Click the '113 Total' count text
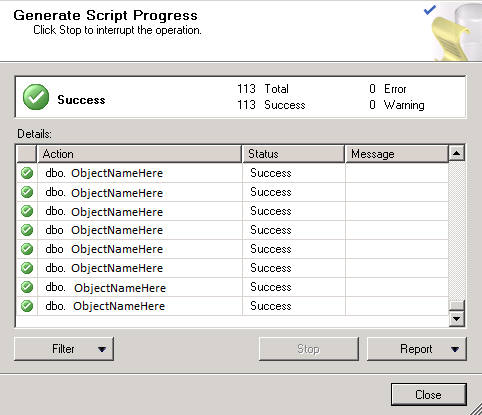482x415 pixels. point(263,89)
